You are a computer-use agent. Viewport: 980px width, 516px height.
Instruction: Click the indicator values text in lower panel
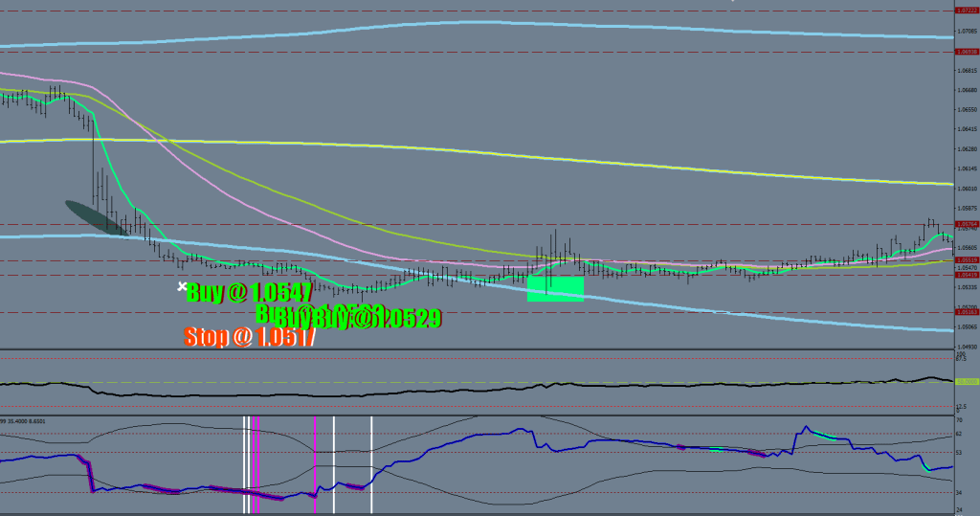[x=23, y=419]
